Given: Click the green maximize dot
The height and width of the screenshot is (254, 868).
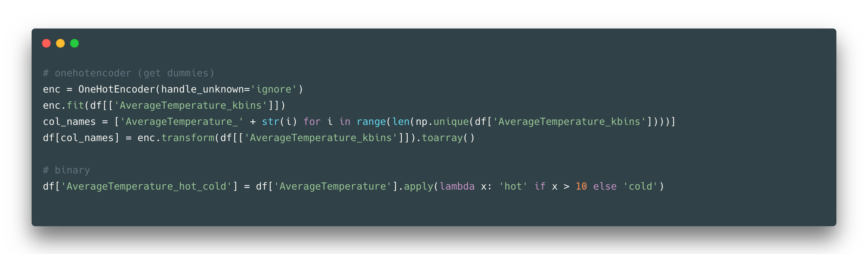Looking at the screenshot, I should [x=74, y=43].
